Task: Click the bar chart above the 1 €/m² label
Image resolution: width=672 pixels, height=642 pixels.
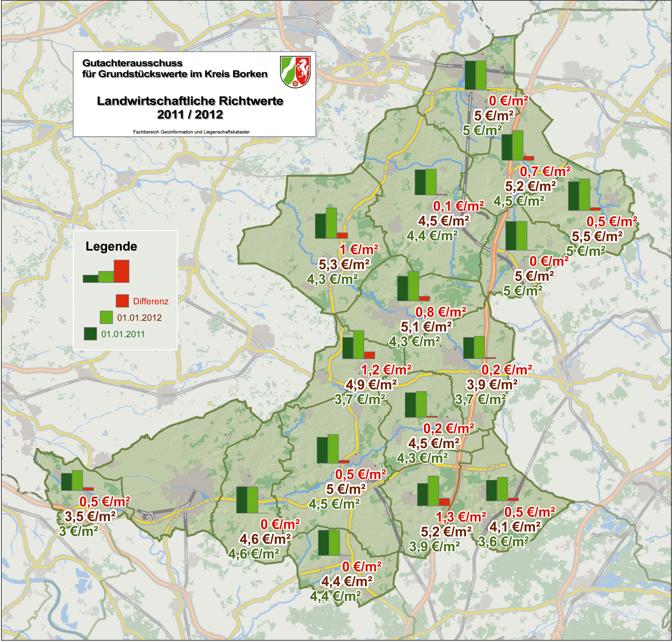Action: click(331, 223)
